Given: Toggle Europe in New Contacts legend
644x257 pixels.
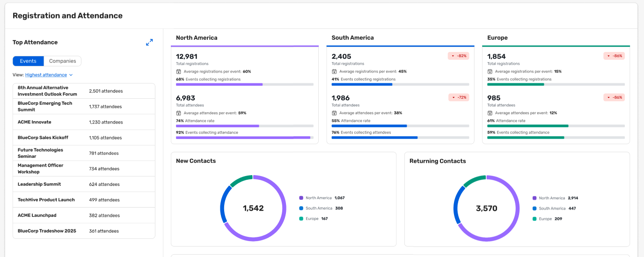Looking at the screenshot, I should 311,219.
